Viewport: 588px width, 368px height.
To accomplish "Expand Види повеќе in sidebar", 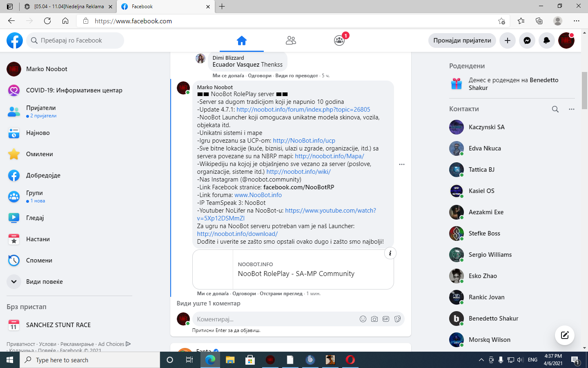I will click(69, 282).
